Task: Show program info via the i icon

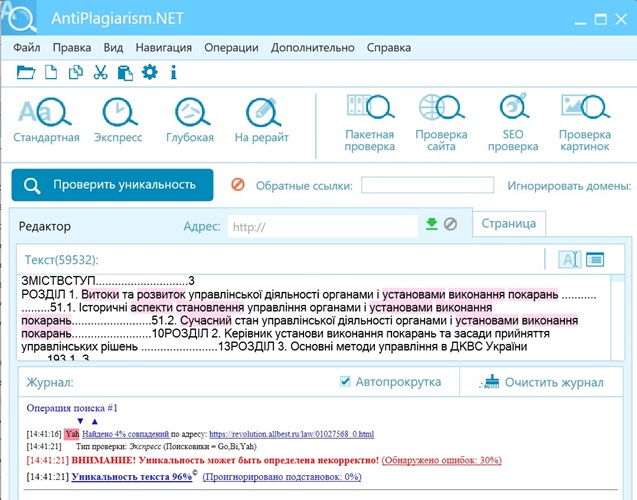Action: point(173,72)
